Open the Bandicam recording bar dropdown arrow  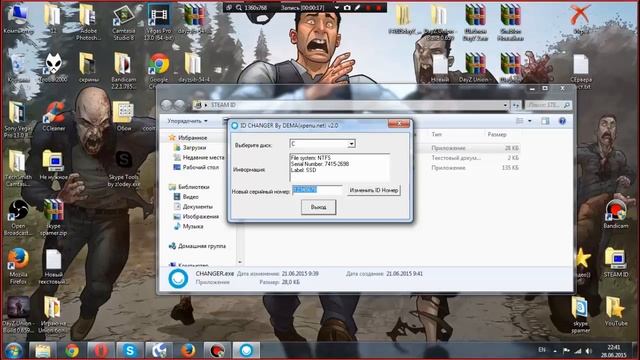coord(337,8)
